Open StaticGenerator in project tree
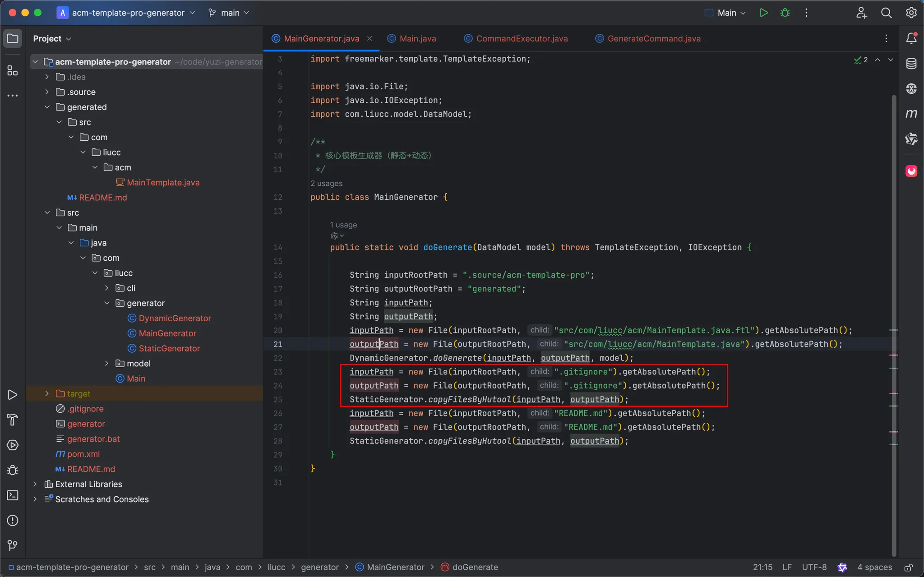Screen dimensions: 924x577 (169, 348)
